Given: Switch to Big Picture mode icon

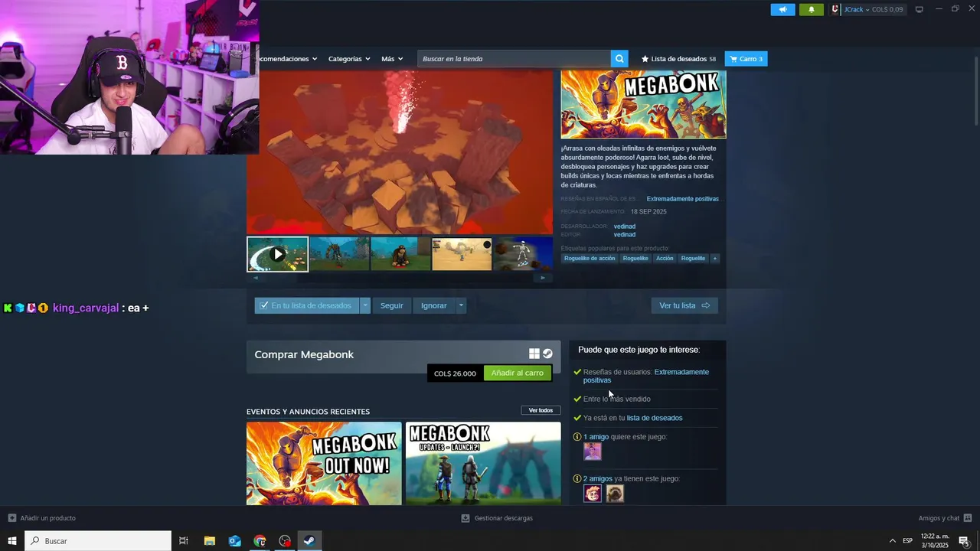Looking at the screenshot, I should tap(920, 9).
